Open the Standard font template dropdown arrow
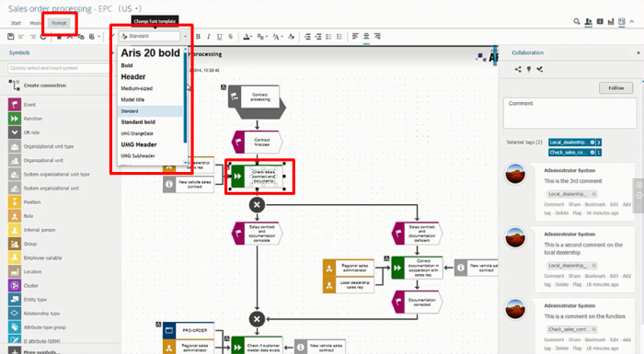644x354 pixels. pyautogui.click(x=185, y=37)
